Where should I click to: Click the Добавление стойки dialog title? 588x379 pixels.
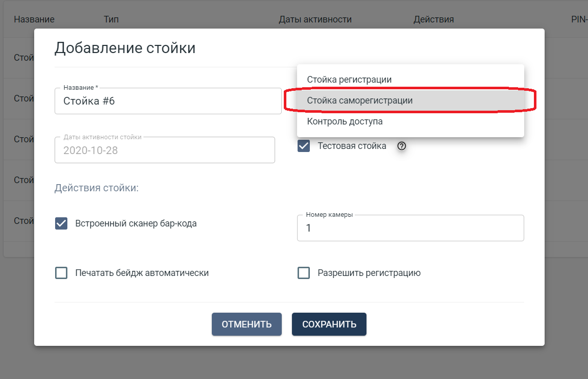click(125, 47)
